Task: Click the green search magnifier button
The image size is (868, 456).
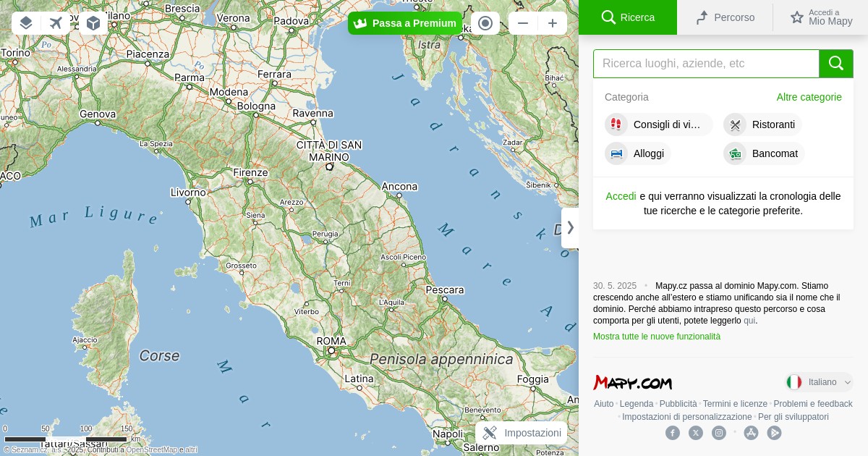Action: pyautogui.click(x=835, y=64)
